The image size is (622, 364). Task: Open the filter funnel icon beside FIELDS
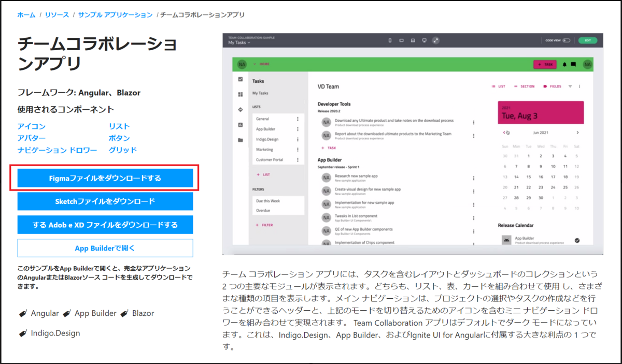pyautogui.click(x=570, y=86)
